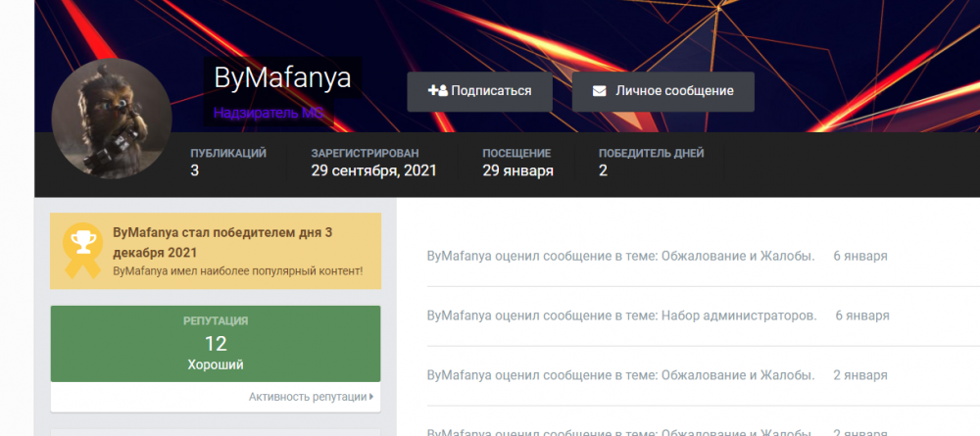This screenshot has height=436, width=980.
Task: Open the Активность репутации link
Action: click(x=307, y=397)
